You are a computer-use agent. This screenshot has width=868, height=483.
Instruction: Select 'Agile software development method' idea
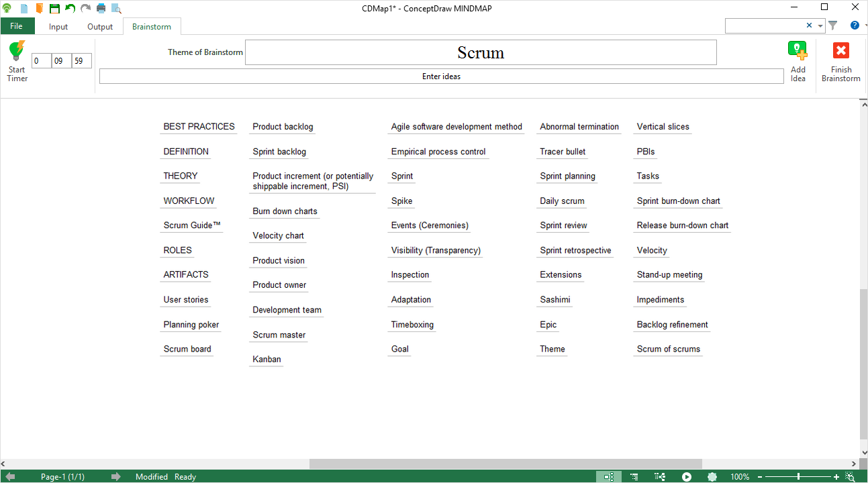click(456, 127)
